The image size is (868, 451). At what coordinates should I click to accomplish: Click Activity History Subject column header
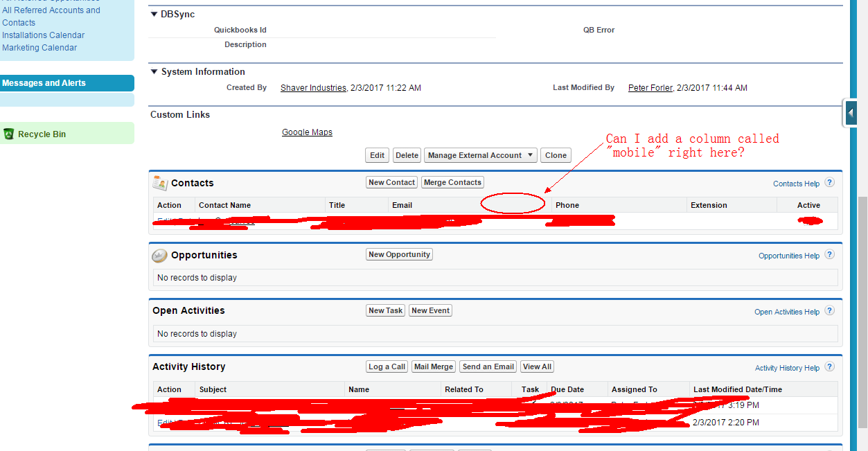click(213, 389)
